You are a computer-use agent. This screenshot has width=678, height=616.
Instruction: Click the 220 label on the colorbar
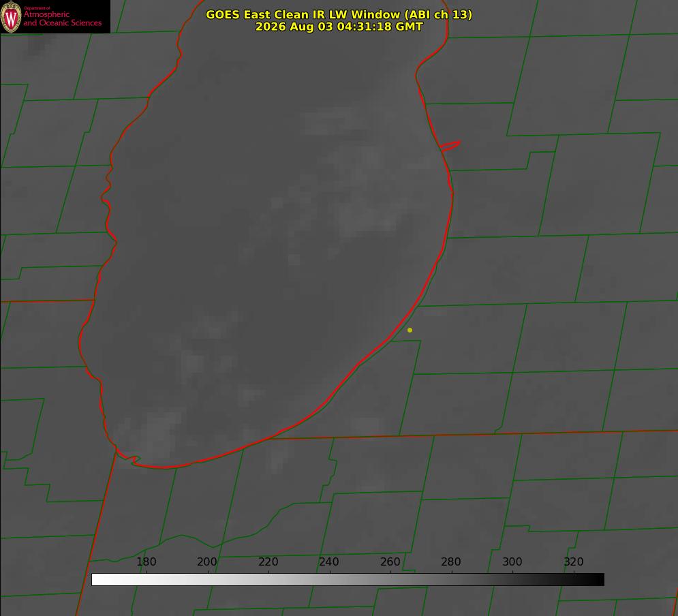tap(268, 561)
